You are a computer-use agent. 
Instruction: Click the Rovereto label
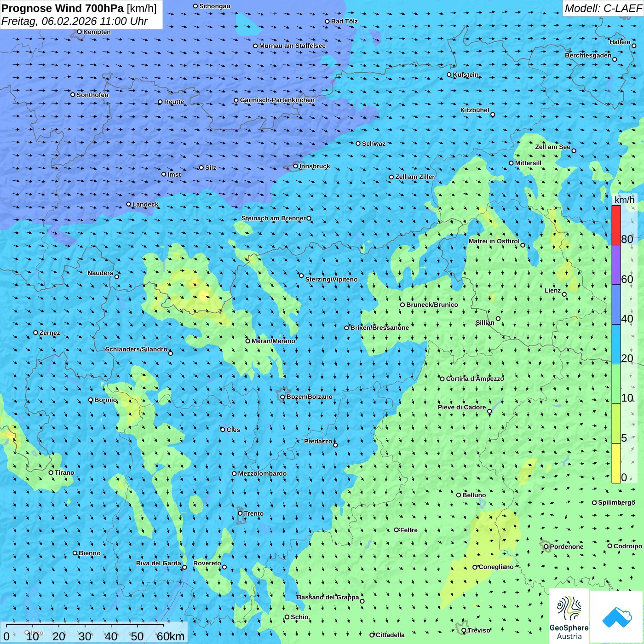(x=207, y=563)
